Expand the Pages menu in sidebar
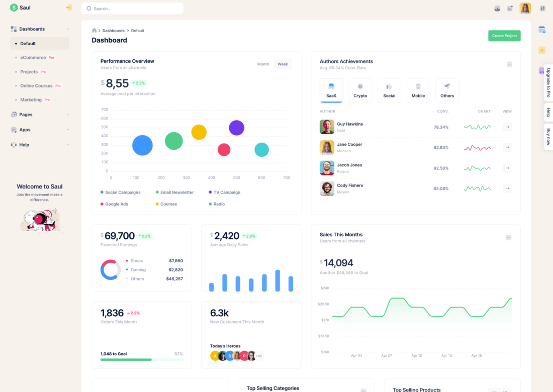The height and width of the screenshot is (392, 553). [39, 115]
